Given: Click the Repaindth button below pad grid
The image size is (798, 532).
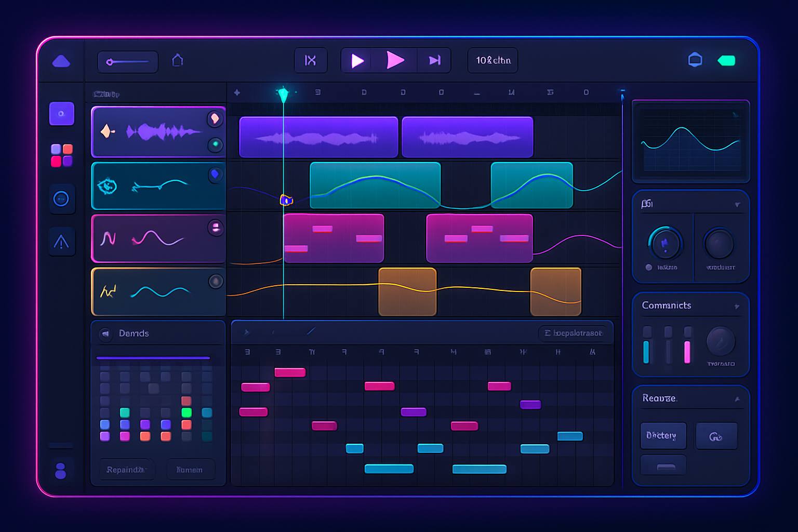Looking at the screenshot, I should pos(126,470).
